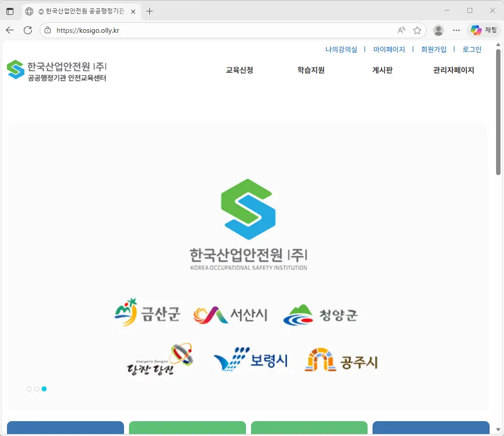The height and width of the screenshot is (436, 504).
Task: Select the third carousel slide indicator
Action: tap(44, 389)
